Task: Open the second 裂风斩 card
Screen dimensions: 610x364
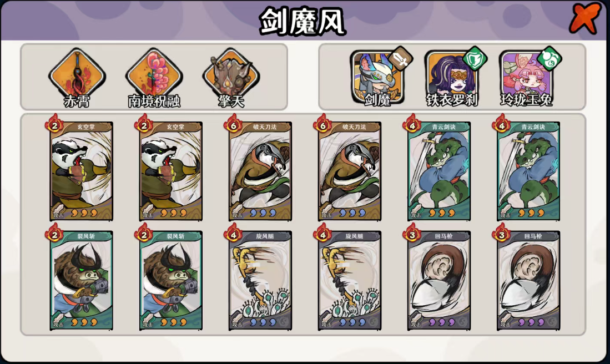Action: click(x=171, y=280)
